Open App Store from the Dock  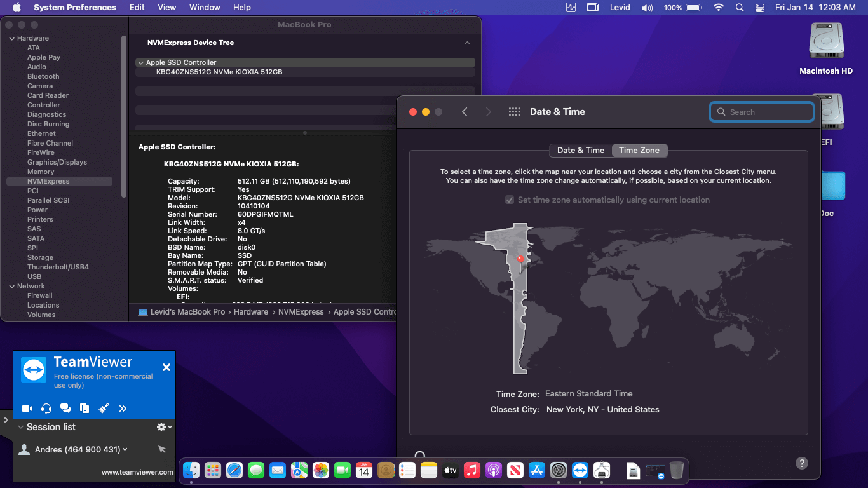coord(537,470)
